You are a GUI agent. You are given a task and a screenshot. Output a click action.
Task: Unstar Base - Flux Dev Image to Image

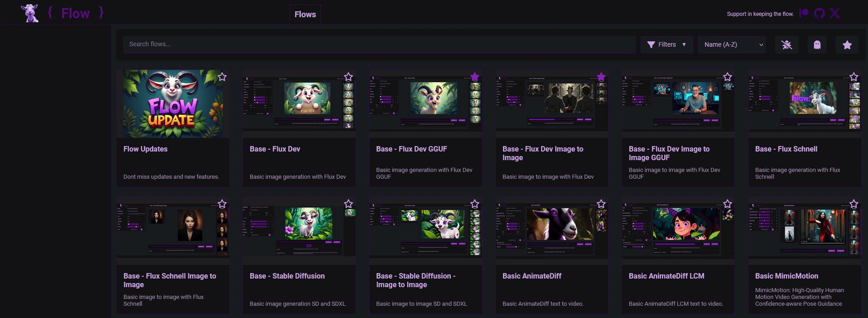pyautogui.click(x=601, y=77)
